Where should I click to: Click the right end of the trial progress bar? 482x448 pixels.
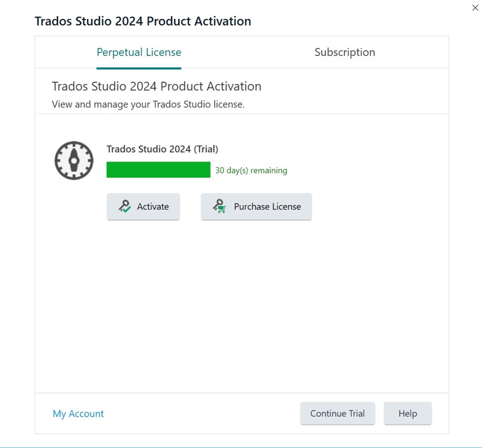[x=207, y=170]
